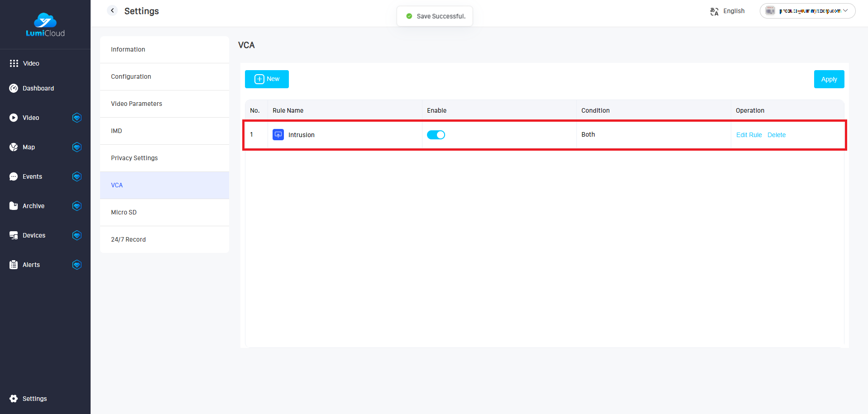
Task: Click the Alerts clipboard icon
Action: [x=14, y=265]
